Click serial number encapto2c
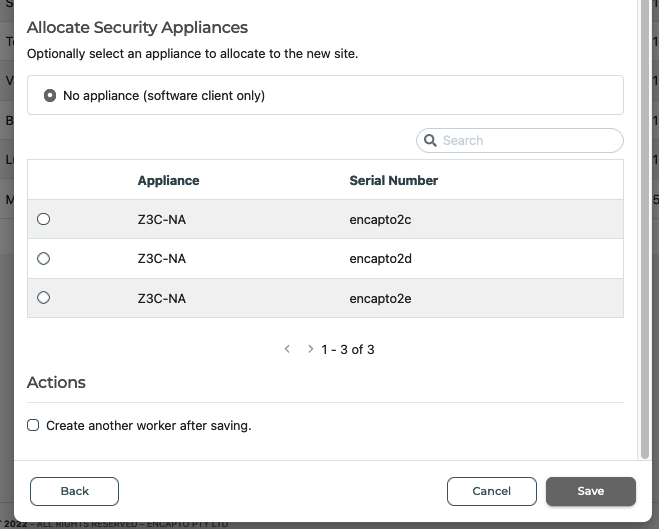 pos(380,219)
